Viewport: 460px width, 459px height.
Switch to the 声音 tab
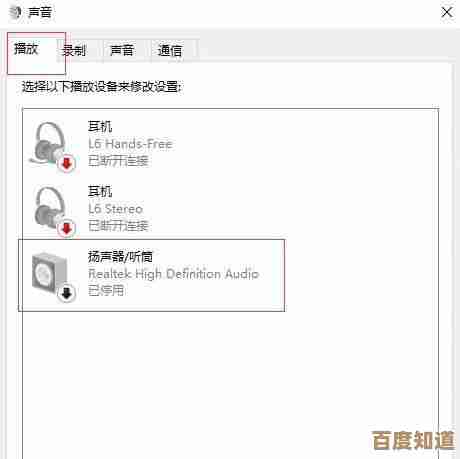(x=122, y=51)
